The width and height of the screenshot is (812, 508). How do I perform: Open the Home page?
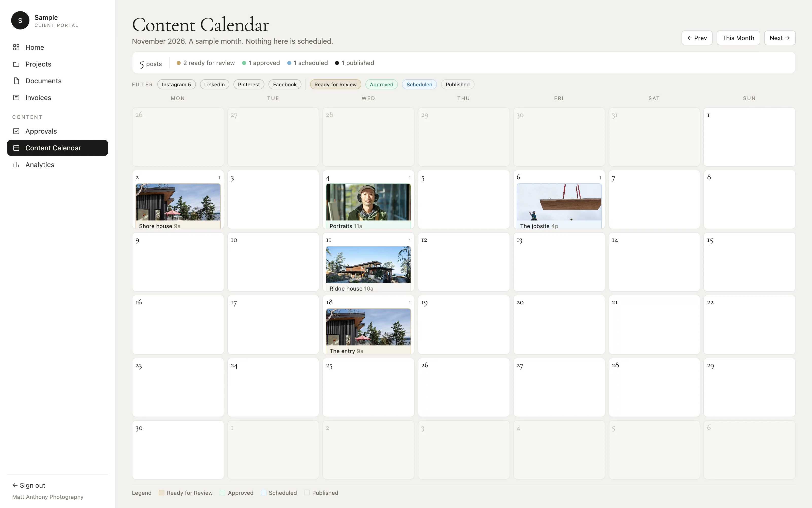click(57, 47)
